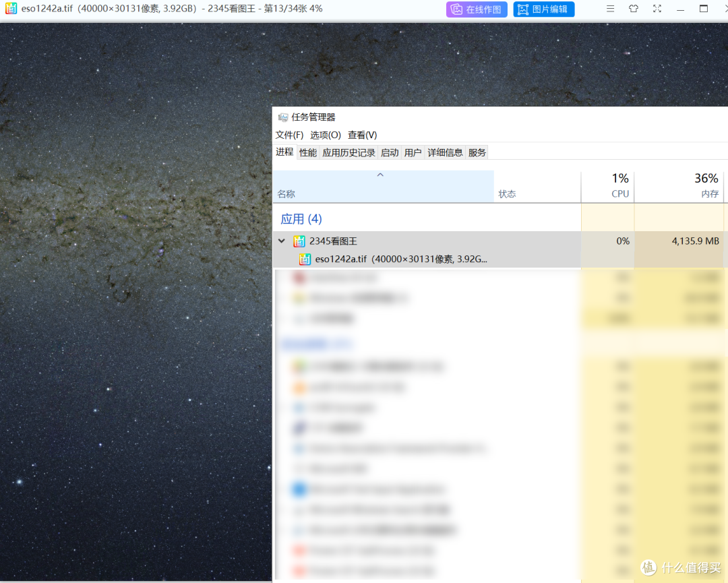Switch to the 服务 tab

[x=477, y=153]
